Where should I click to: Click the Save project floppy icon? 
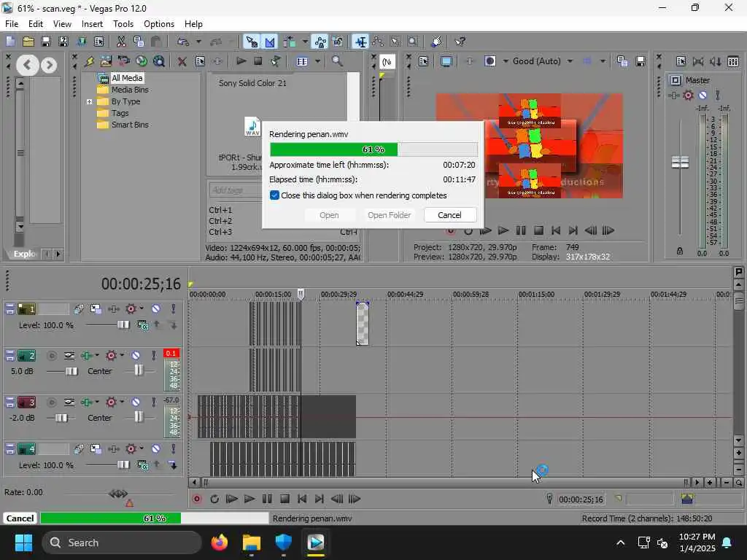click(x=46, y=42)
